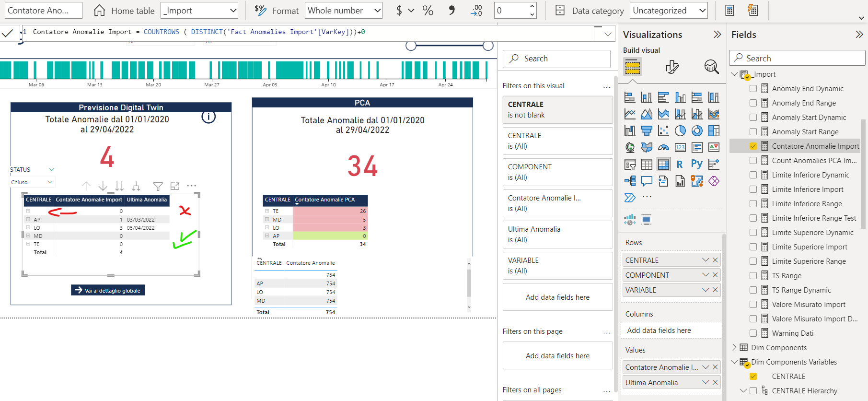The height and width of the screenshot is (401, 868).
Task: Expand the Dim Components table
Action: (x=734, y=347)
